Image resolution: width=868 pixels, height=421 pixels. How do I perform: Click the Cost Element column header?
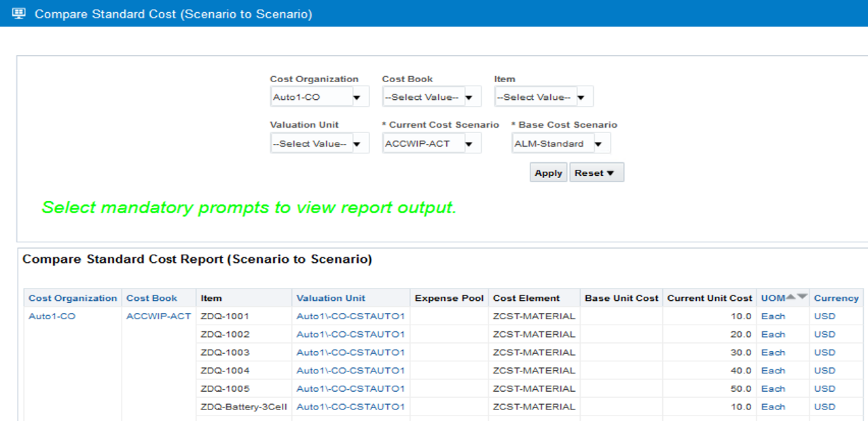click(x=526, y=298)
